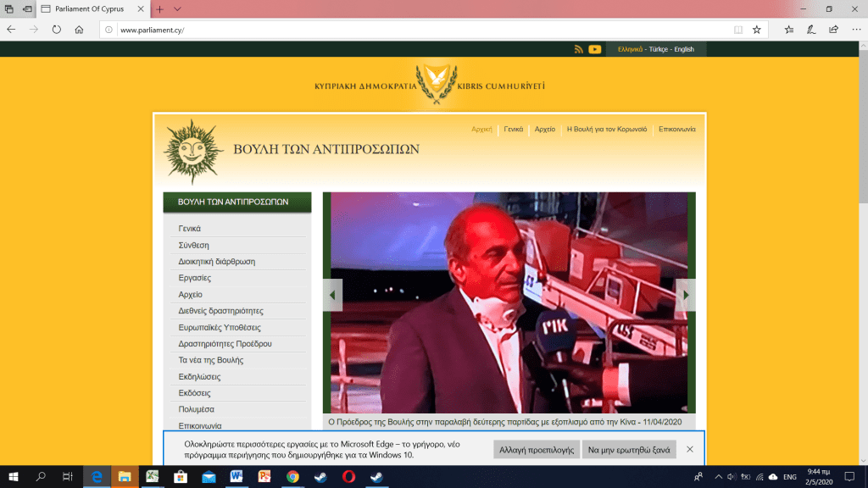
Task: Open Settings and more ellipsis menu
Action: point(854,30)
